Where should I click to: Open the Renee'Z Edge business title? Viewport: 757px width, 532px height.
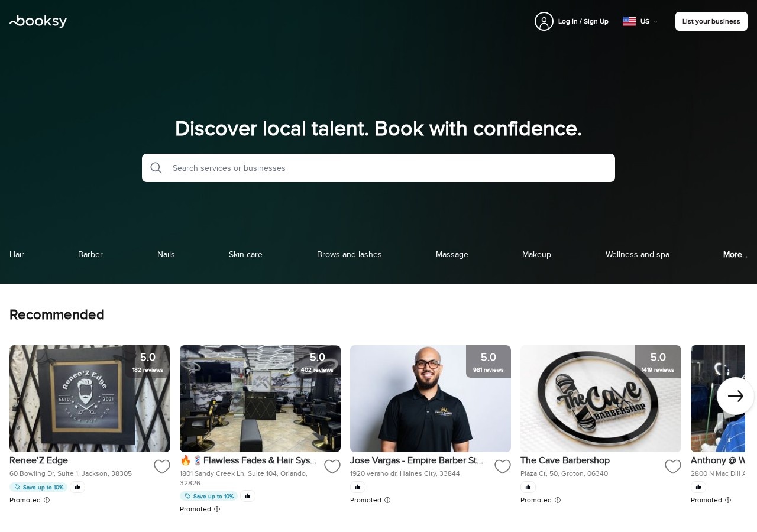pyautogui.click(x=38, y=460)
